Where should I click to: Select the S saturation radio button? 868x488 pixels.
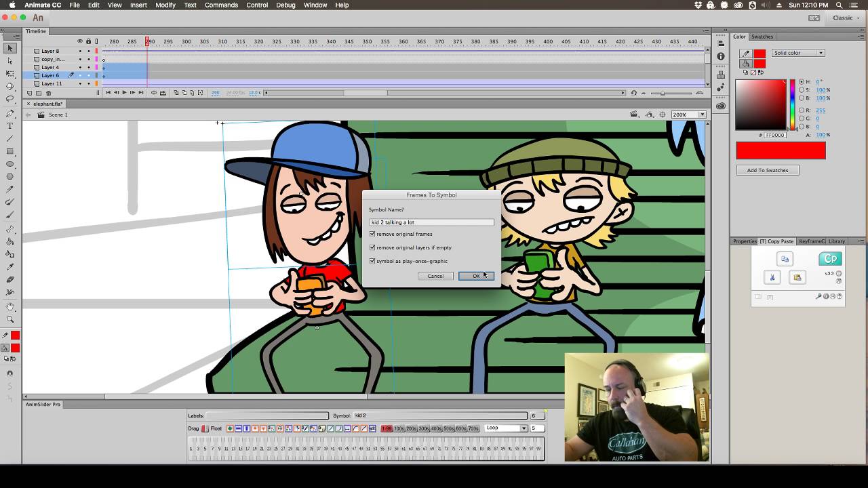coord(802,90)
